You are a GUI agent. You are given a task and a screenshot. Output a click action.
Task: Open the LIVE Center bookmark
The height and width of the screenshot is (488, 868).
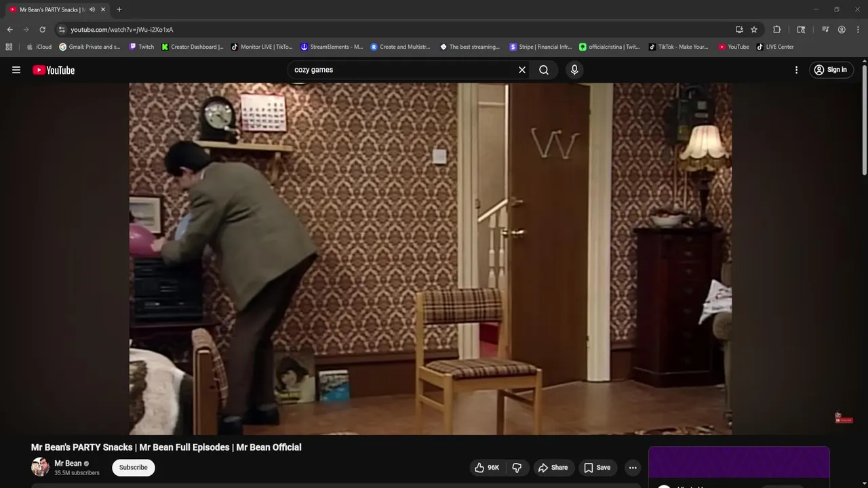pyautogui.click(x=775, y=47)
